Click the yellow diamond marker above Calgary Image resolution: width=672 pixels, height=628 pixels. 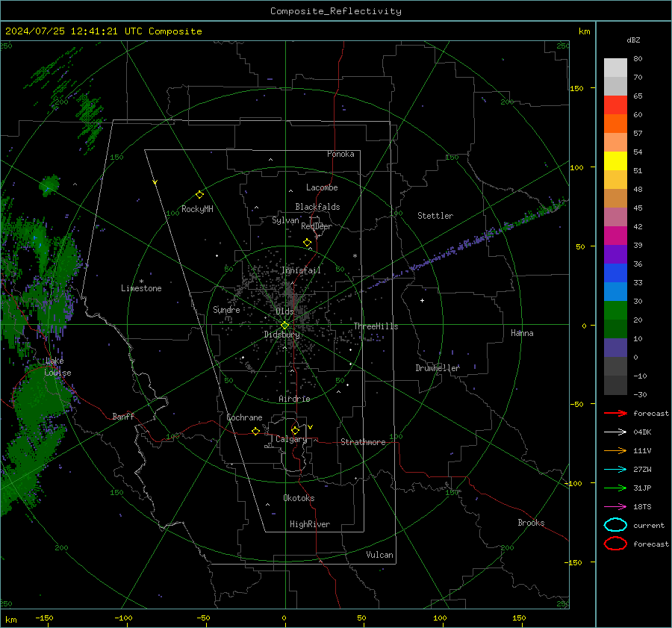pos(295,430)
